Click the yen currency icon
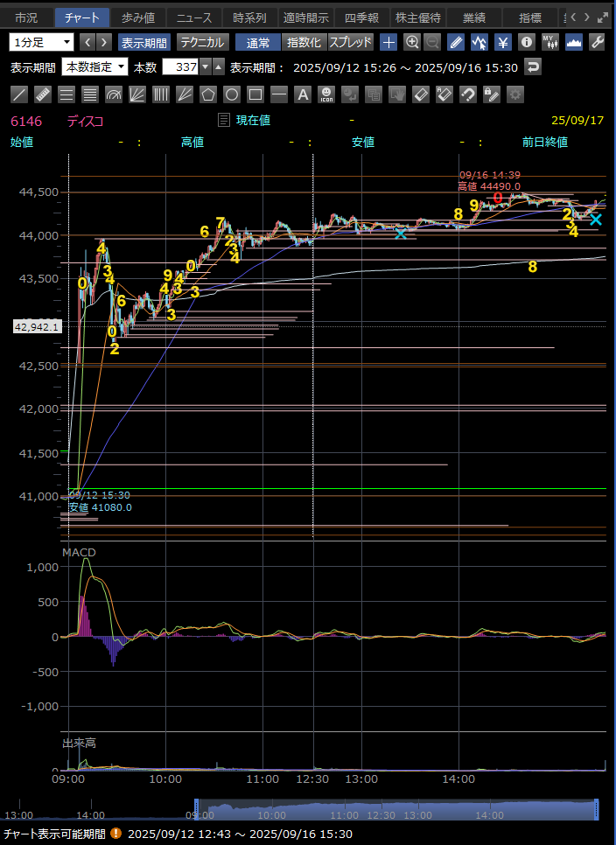This screenshot has height=845, width=616. (x=503, y=42)
